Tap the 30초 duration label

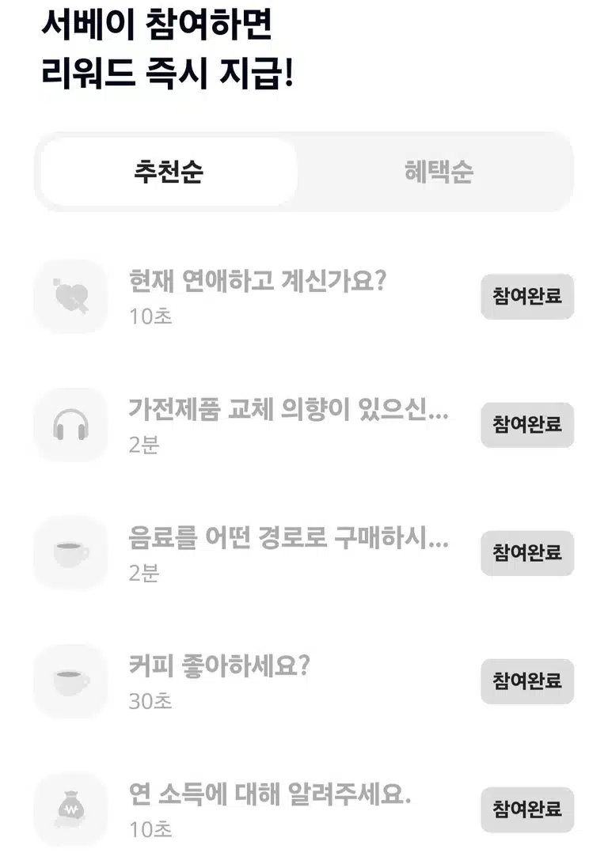[x=150, y=701]
